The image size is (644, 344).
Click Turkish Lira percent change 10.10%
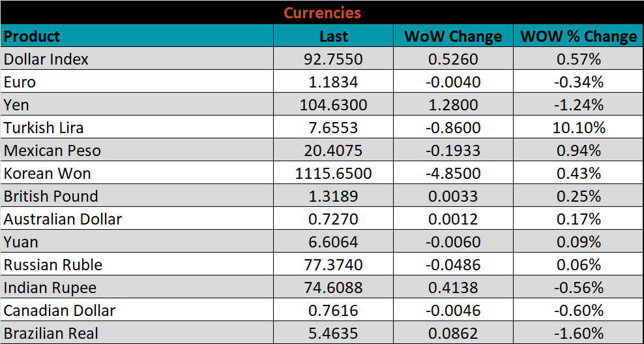pos(578,128)
